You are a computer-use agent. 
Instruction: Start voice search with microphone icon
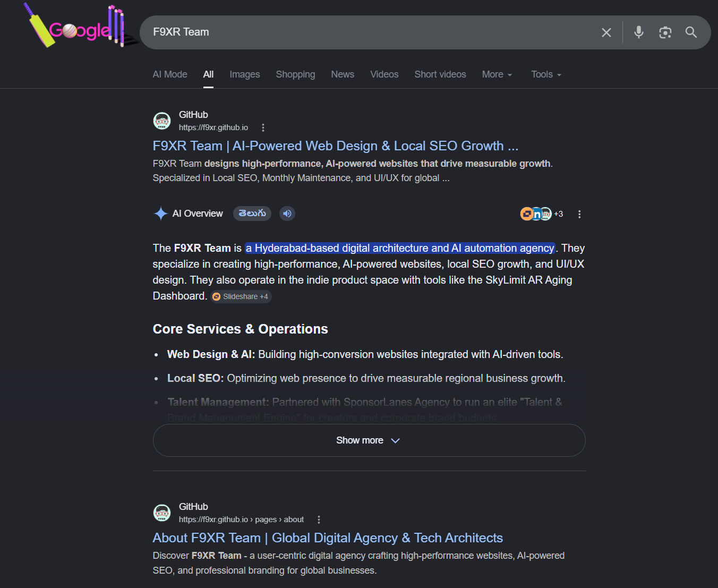(x=639, y=32)
